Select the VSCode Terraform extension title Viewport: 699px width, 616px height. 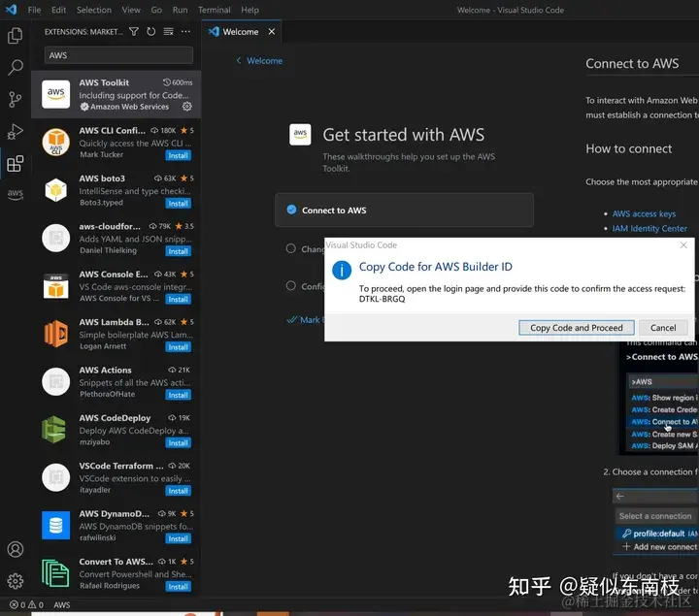pos(121,466)
